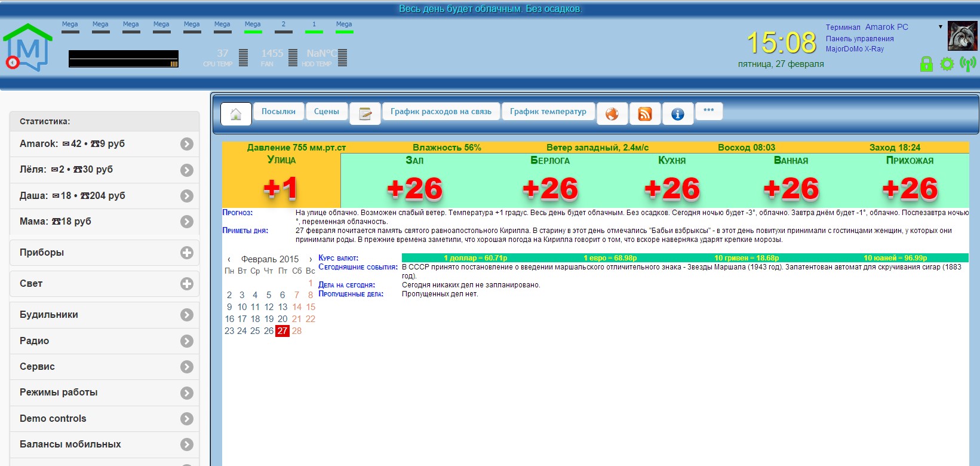
Task: Open the home tab icon
Action: pos(236,114)
